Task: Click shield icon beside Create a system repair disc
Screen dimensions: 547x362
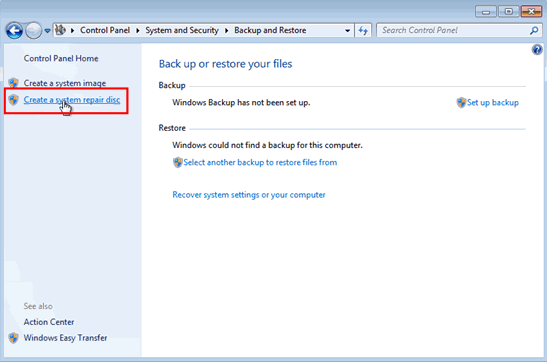Action: click(14, 100)
